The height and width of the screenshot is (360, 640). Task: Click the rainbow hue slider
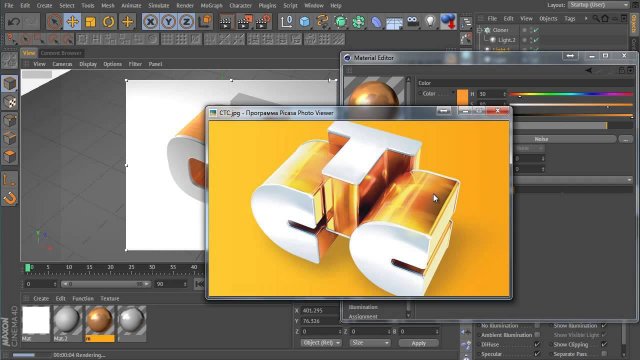571,94
